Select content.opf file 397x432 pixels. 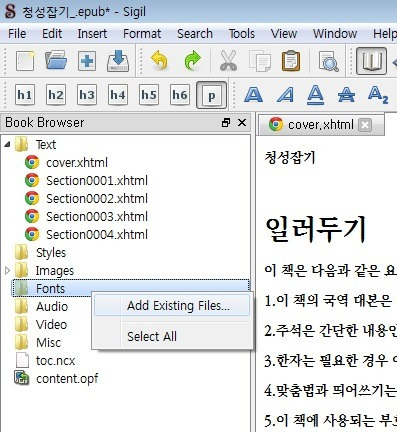coord(67,379)
